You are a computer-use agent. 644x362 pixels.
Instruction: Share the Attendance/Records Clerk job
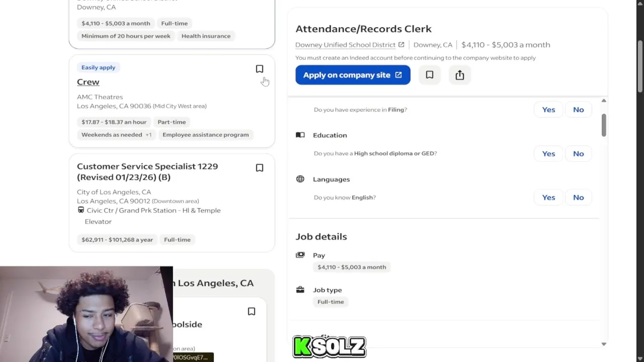(x=460, y=75)
